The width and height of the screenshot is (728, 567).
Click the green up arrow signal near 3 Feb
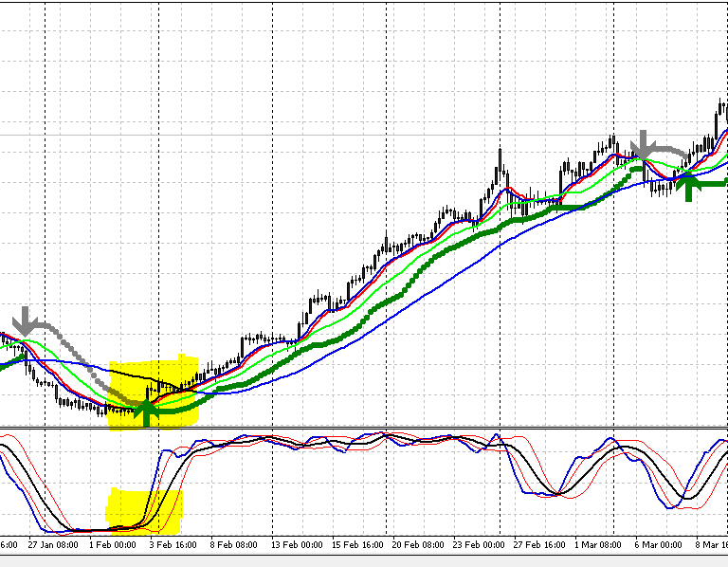[146, 412]
